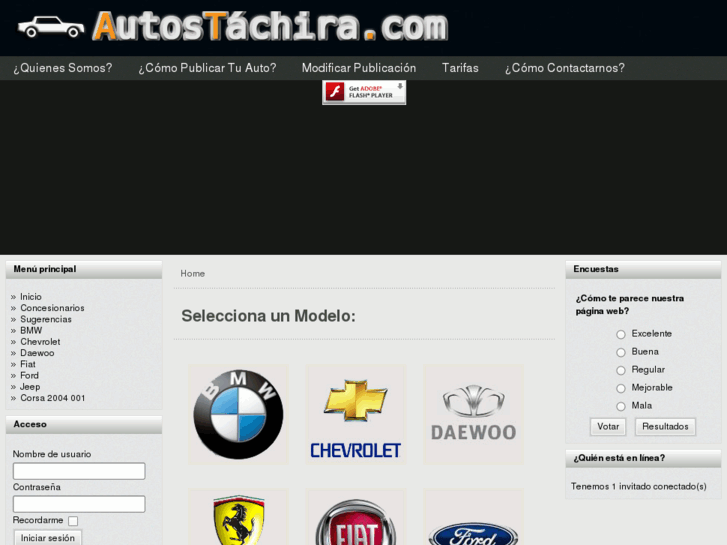The height and width of the screenshot is (545, 727).
Task: Open the Tarifas menu item
Action: tap(460, 68)
